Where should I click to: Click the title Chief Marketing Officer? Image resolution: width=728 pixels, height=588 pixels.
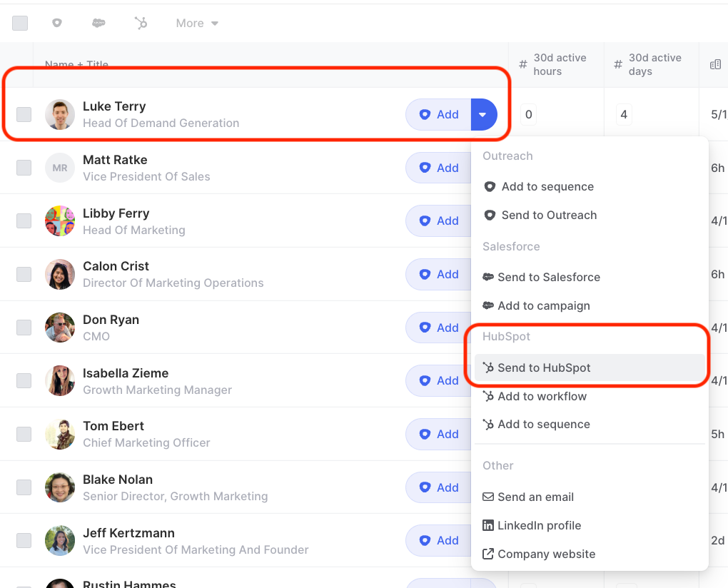pyautogui.click(x=146, y=442)
